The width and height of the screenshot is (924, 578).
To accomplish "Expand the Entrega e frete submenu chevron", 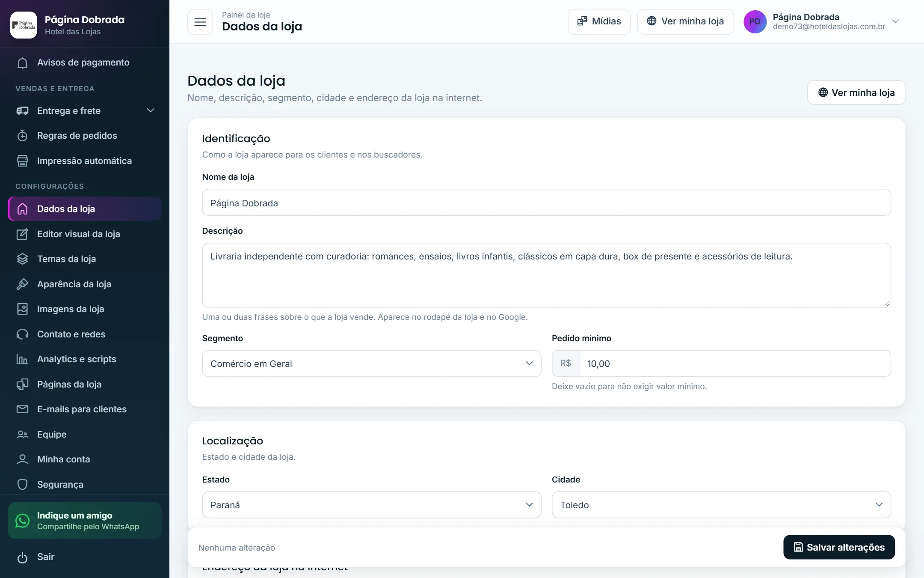I will point(151,110).
